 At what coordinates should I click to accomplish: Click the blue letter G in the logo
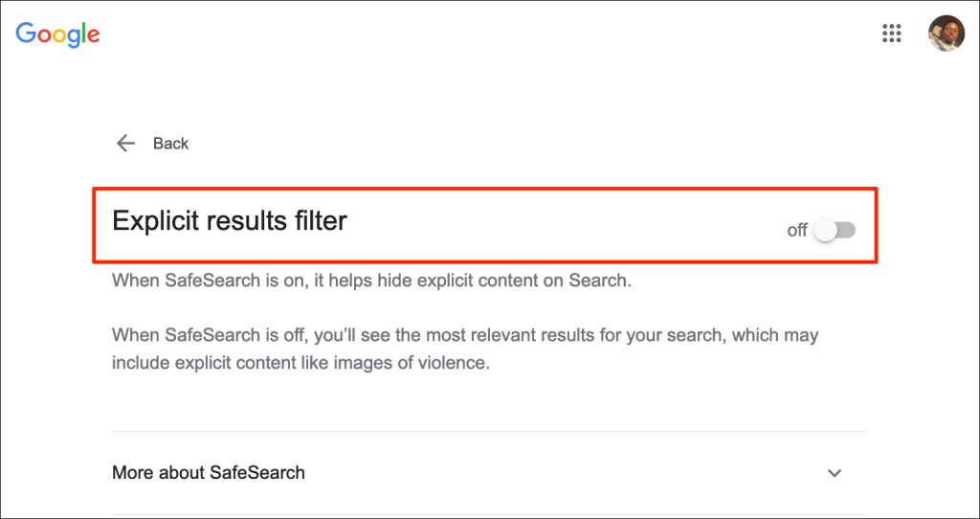click(26, 34)
